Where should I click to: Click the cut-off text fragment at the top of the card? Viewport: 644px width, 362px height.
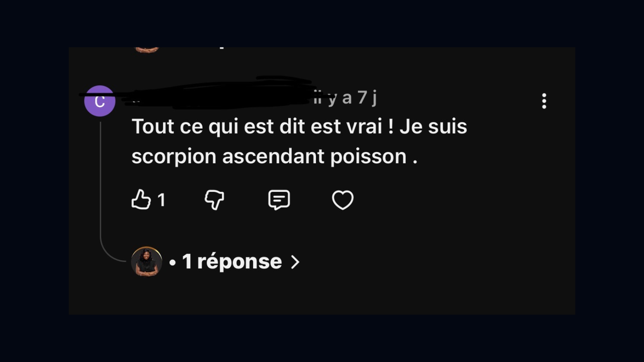coord(222,48)
